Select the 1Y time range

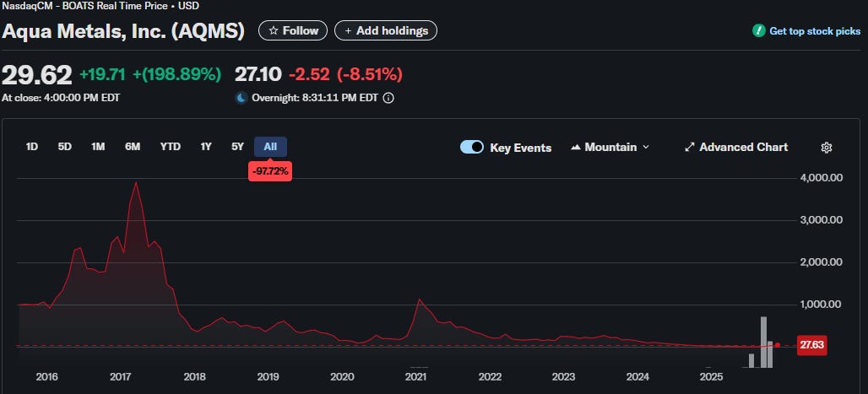pos(206,147)
